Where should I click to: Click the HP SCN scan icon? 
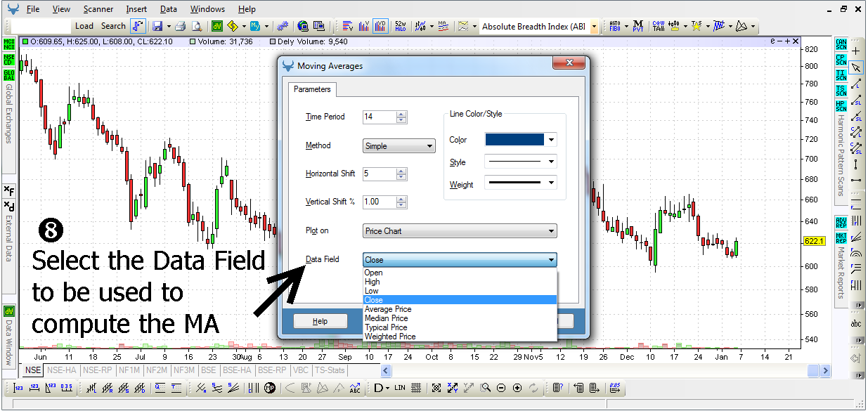tap(841, 106)
